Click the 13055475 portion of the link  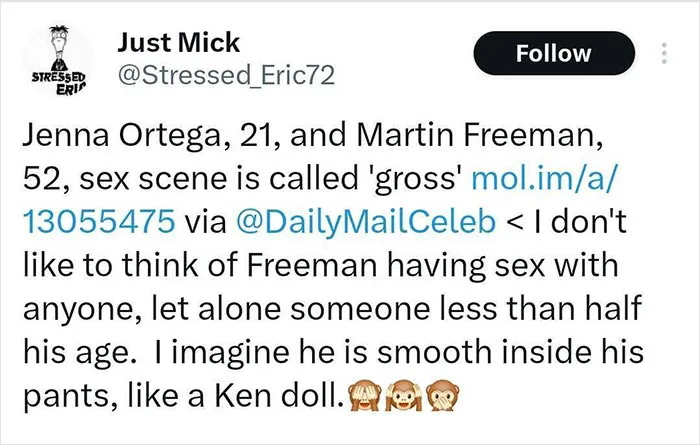[x=99, y=221]
